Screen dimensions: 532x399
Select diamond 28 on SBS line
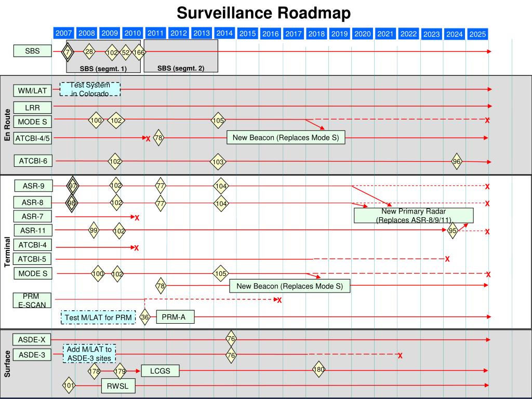(89, 51)
